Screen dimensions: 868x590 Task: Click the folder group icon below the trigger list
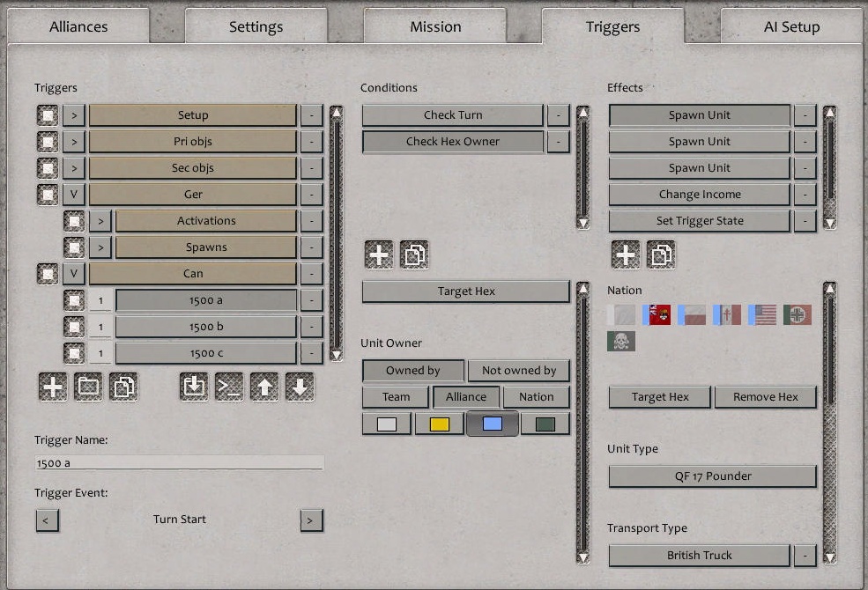[x=87, y=386]
